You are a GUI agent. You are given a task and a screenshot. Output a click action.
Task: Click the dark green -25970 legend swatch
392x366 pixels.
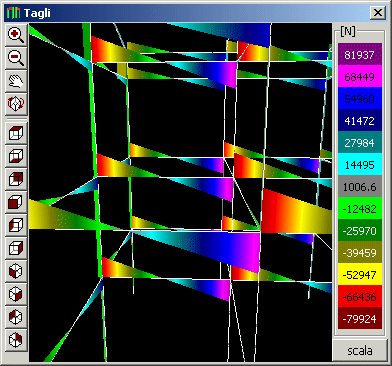click(x=360, y=230)
